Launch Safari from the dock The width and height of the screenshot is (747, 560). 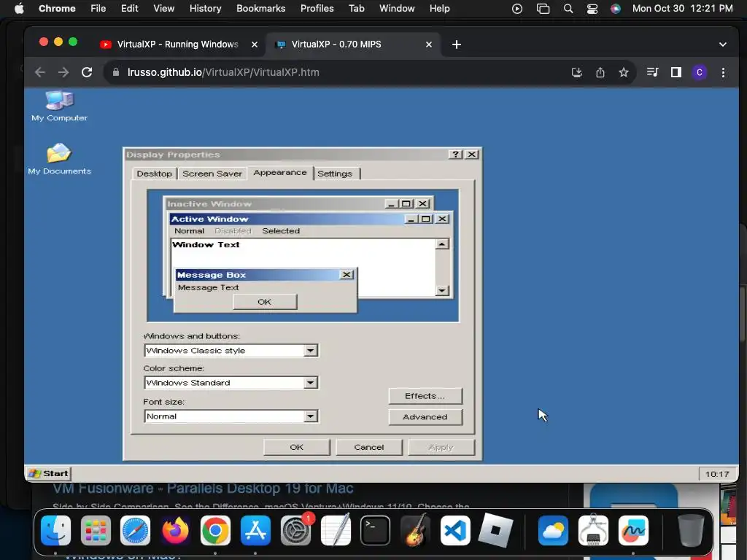135,530
